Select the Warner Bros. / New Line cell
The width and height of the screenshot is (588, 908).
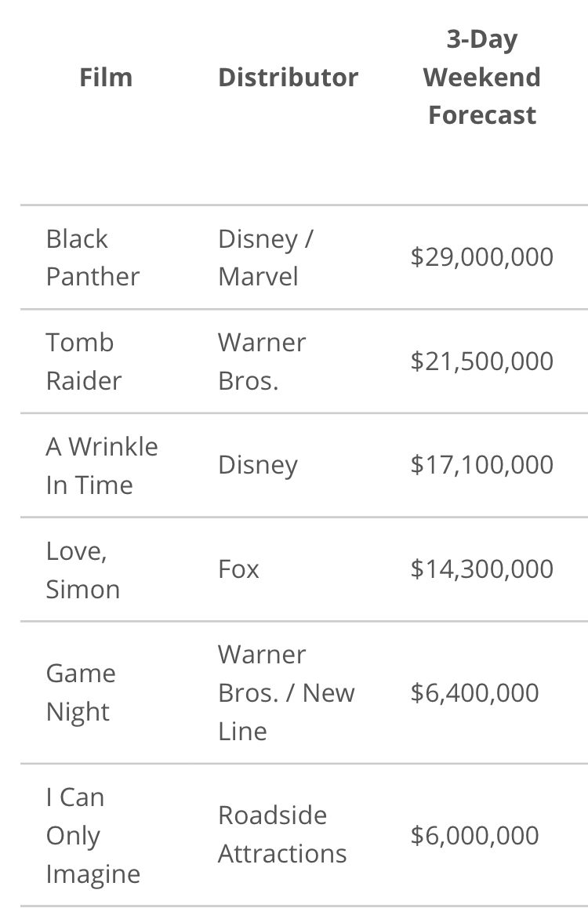click(x=285, y=692)
